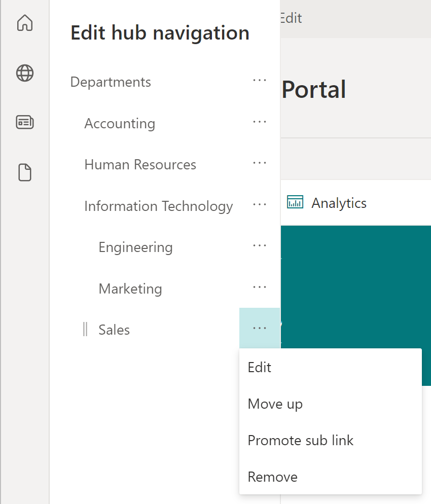This screenshot has width=431, height=504.
Task: Close the highlighted Sales ellipsis menu
Action: 259,329
